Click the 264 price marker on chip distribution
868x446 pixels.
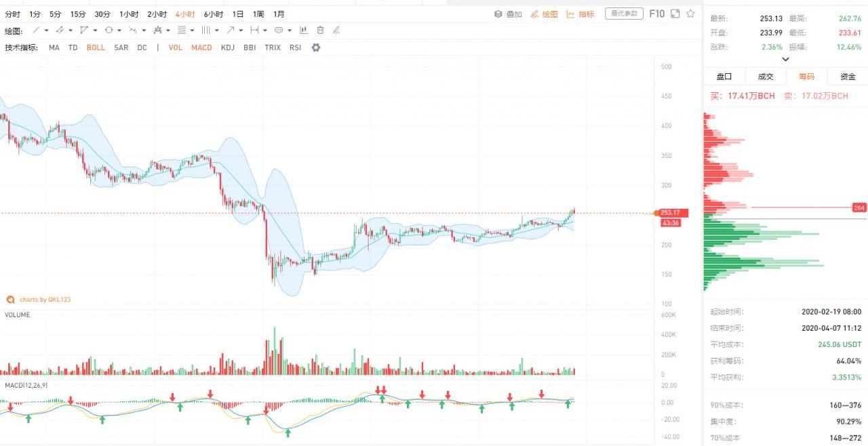(859, 207)
